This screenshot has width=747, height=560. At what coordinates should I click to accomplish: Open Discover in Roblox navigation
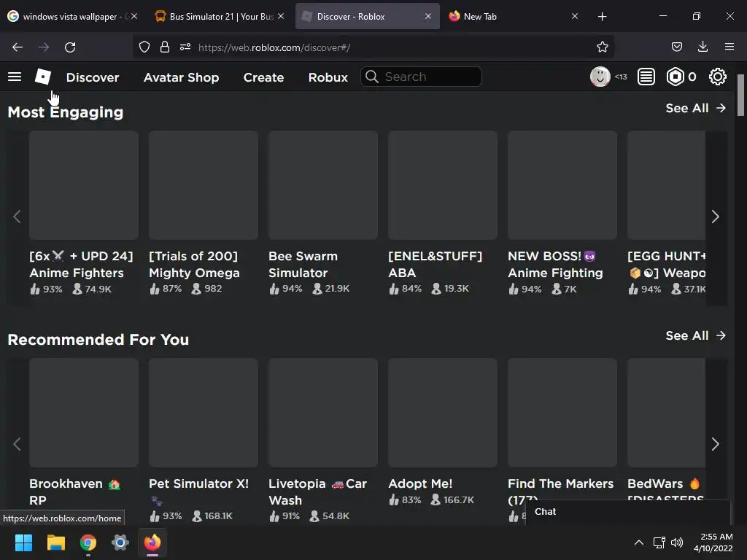coord(93,77)
